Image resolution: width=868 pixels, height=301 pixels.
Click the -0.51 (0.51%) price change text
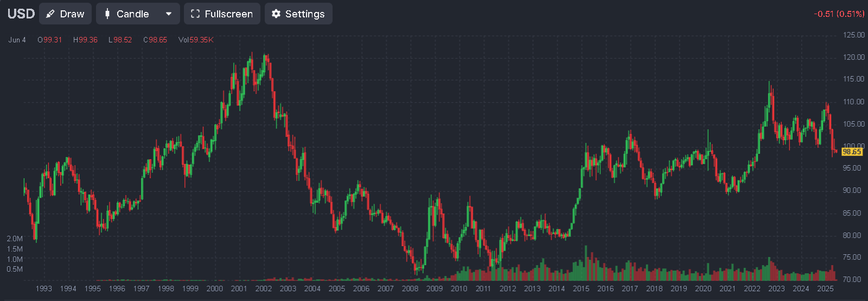coord(839,14)
